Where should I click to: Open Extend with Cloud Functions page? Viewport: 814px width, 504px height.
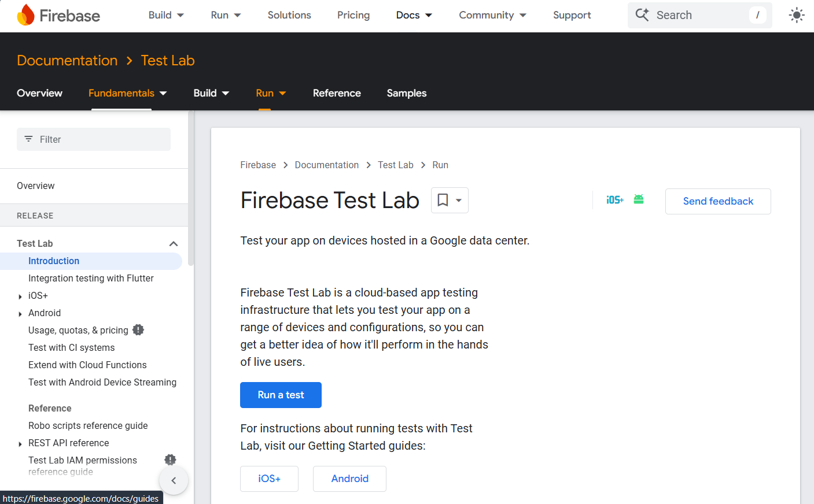[x=87, y=365]
